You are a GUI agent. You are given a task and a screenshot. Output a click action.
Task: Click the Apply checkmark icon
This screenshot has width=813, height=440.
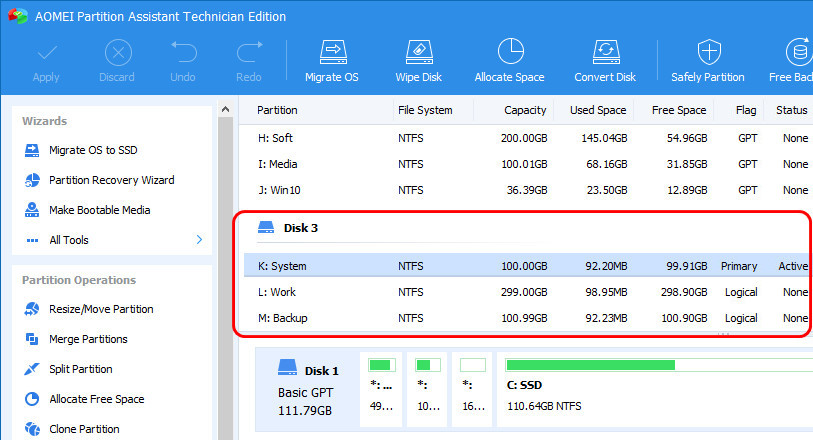point(46,52)
